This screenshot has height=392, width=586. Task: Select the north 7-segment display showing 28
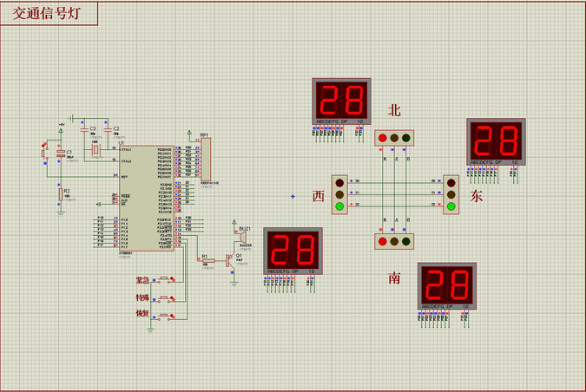coord(341,101)
